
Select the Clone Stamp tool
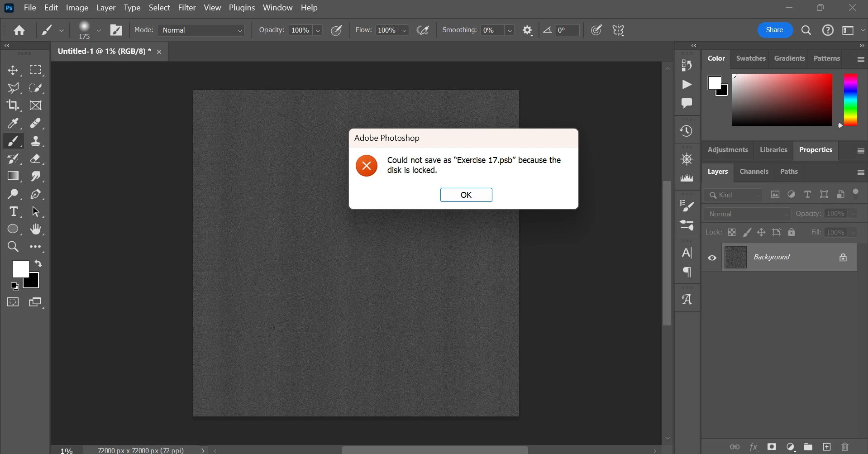coord(36,141)
